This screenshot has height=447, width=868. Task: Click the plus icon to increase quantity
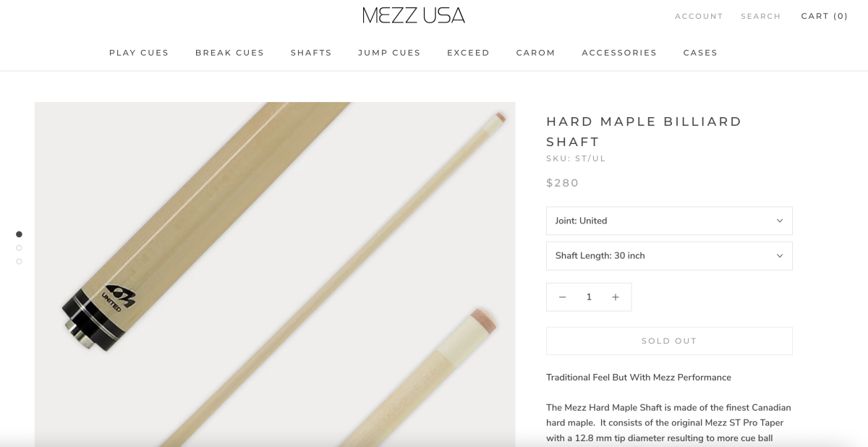(616, 297)
